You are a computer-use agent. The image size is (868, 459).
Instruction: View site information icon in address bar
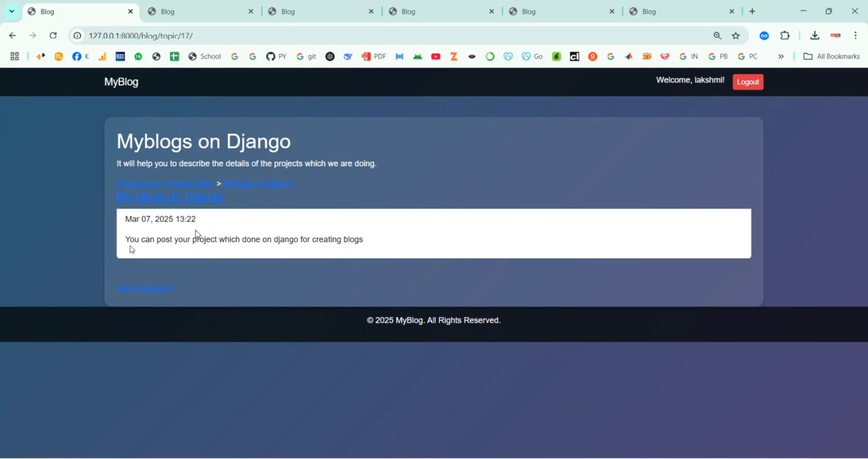point(77,36)
